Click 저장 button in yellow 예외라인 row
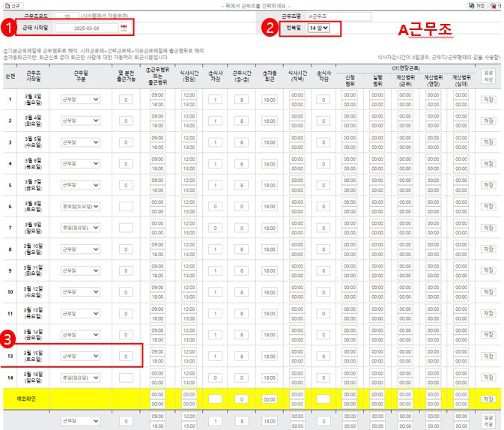This screenshot has height=430, width=504. [x=488, y=399]
